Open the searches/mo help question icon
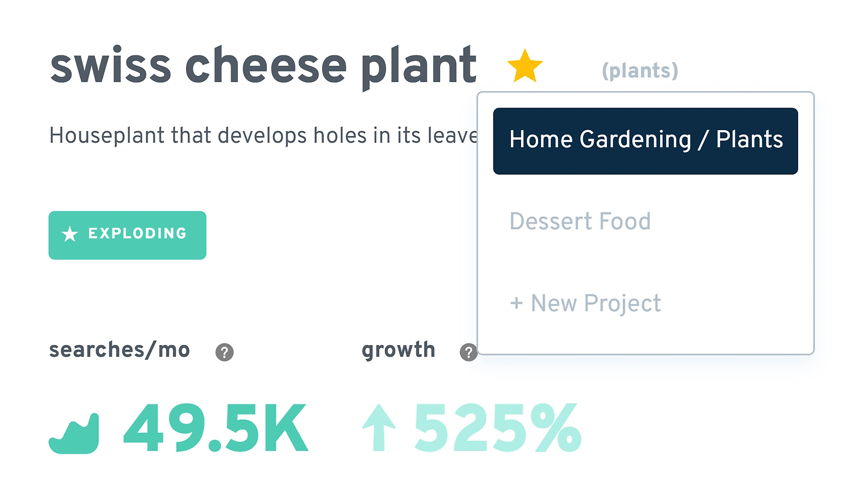This screenshot has width=868, height=497. point(224,352)
